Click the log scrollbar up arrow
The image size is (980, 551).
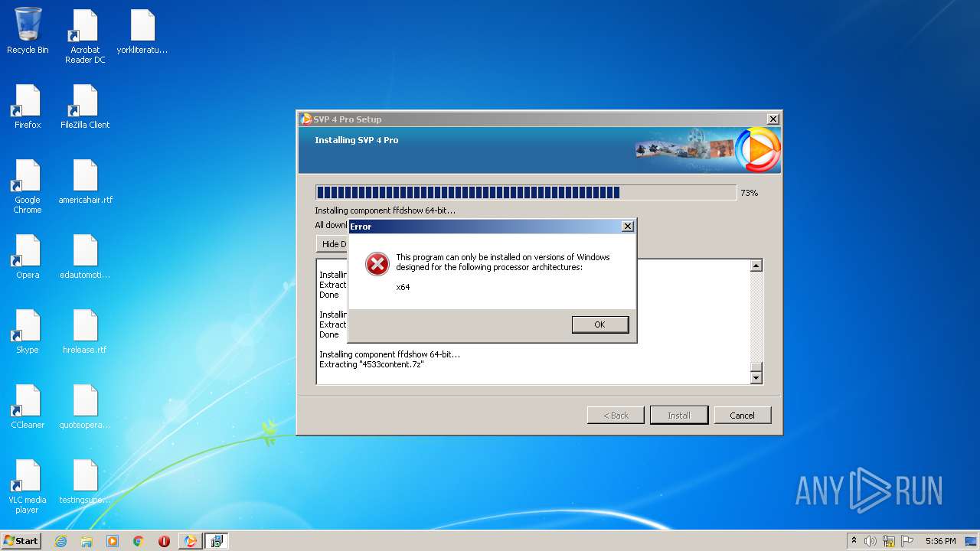pos(756,266)
